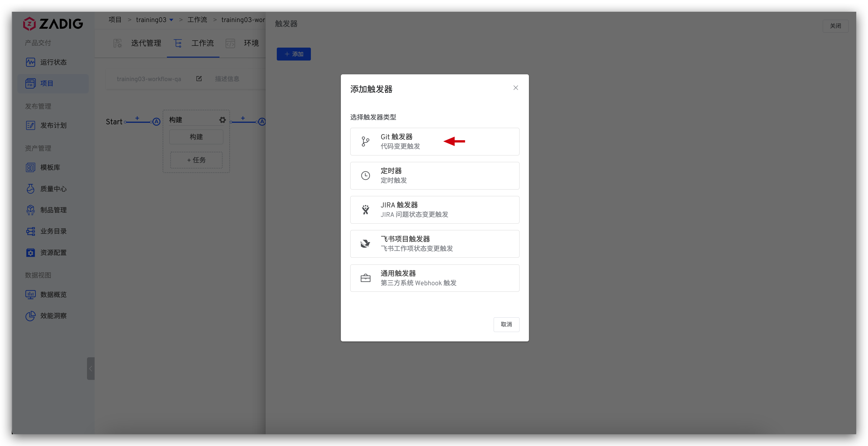Click the 模板库 icon
868x446 pixels.
coord(30,167)
